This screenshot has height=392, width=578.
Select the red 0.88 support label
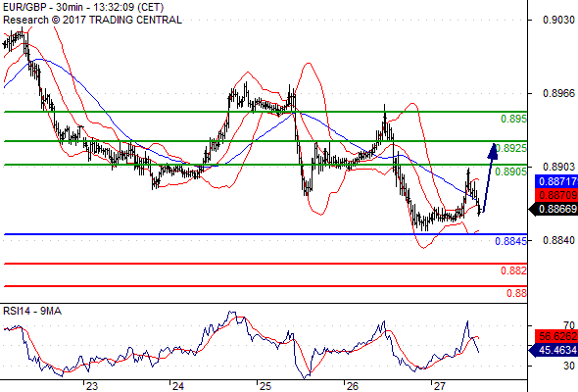click(516, 293)
